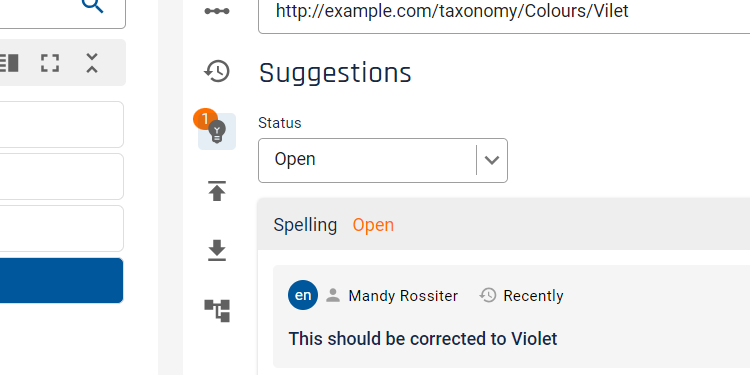The height and width of the screenshot is (375, 750).
Task: Click the orange Open status label
Action: pos(373,225)
